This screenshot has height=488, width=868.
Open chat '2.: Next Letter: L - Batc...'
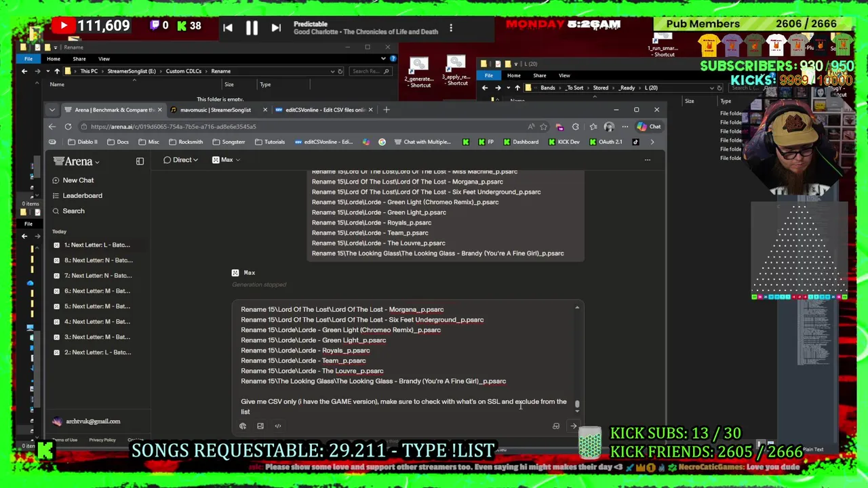[92, 352]
